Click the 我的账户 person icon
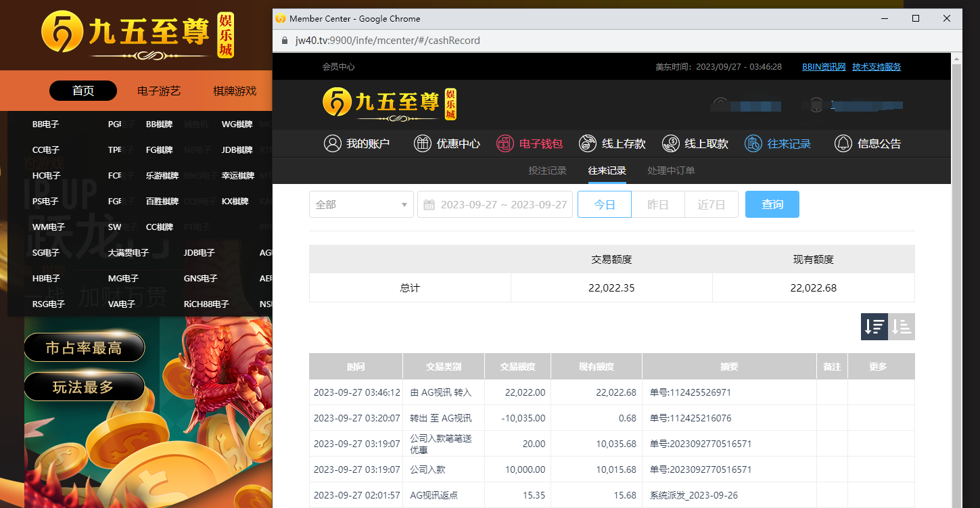 click(332, 143)
